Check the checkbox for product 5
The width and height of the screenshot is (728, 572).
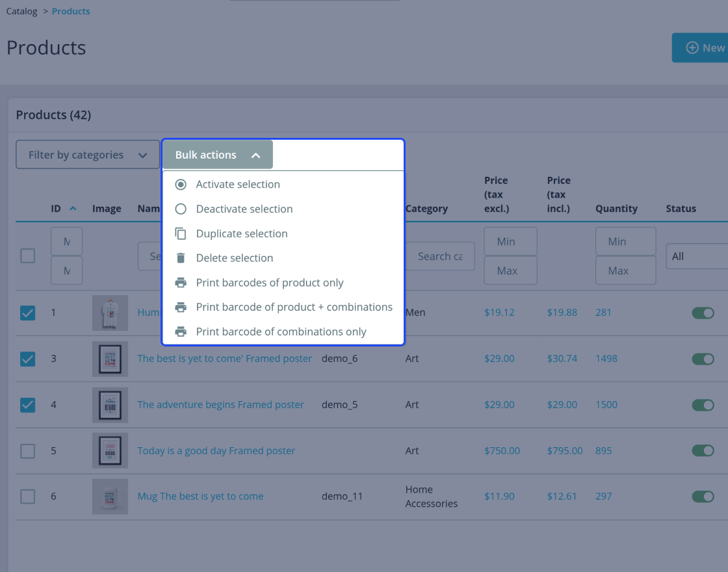point(28,451)
